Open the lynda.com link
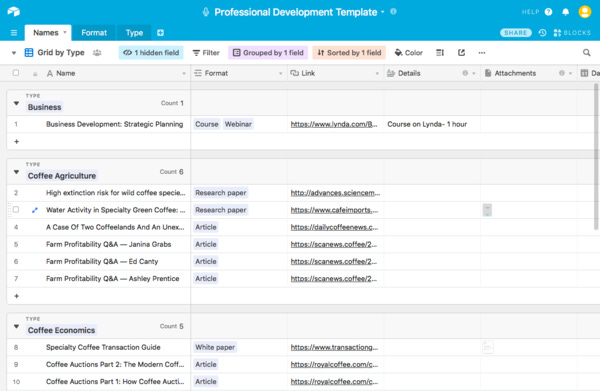600x391 pixels. [334, 124]
